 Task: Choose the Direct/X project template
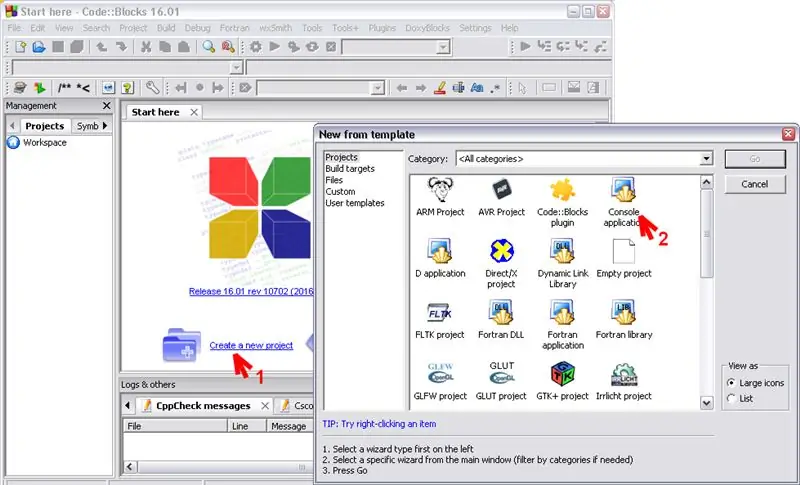501,263
